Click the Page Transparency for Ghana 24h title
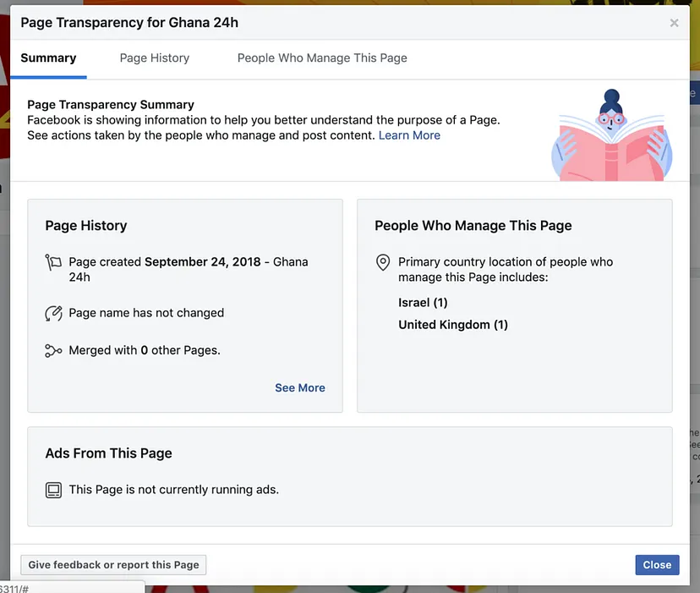Image resolution: width=700 pixels, height=593 pixels. [129, 23]
